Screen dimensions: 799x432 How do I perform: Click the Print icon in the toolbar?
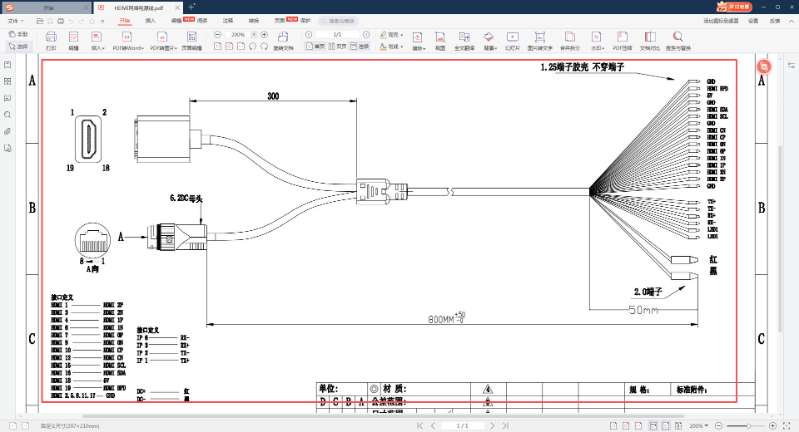[x=50, y=44]
